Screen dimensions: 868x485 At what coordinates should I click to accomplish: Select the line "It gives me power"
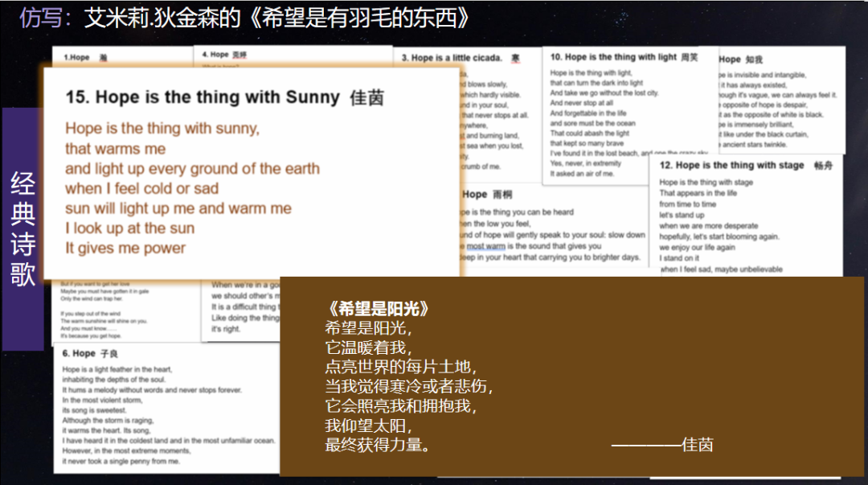coord(125,249)
